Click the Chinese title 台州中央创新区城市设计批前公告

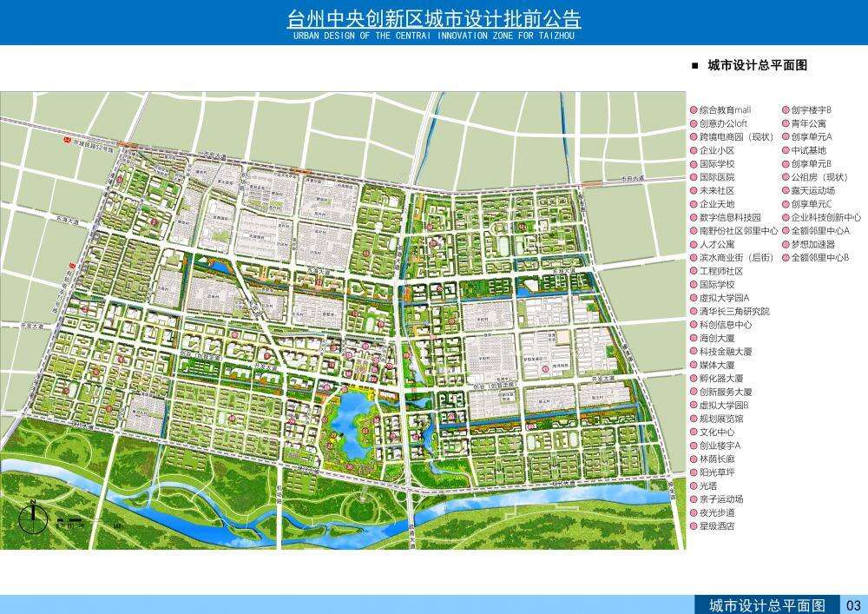434,18
